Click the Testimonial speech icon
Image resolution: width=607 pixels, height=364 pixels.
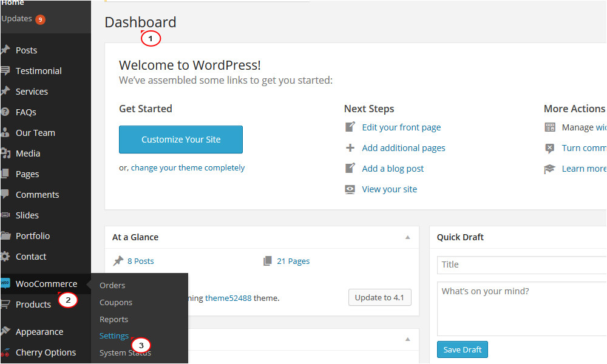coord(5,71)
